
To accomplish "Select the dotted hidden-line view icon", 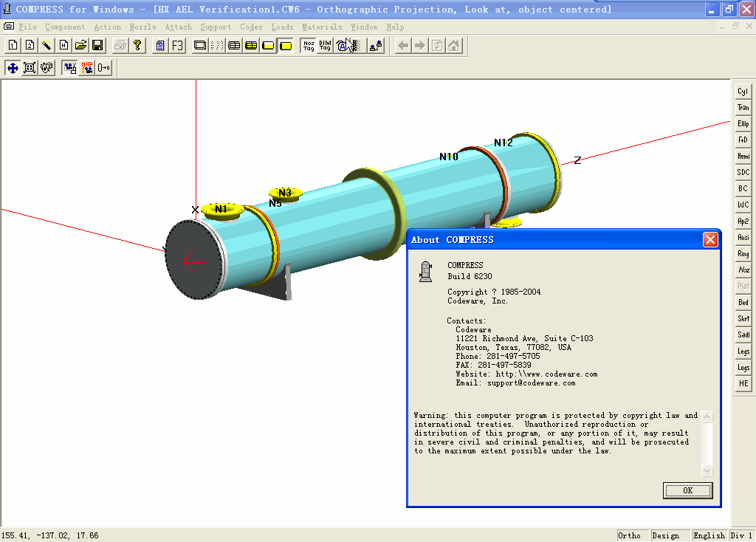I will click(217, 45).
